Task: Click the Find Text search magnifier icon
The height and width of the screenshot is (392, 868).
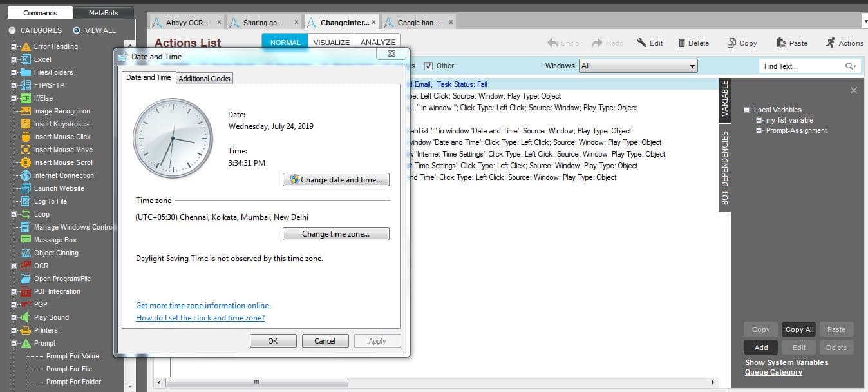Action: [851, 66]
